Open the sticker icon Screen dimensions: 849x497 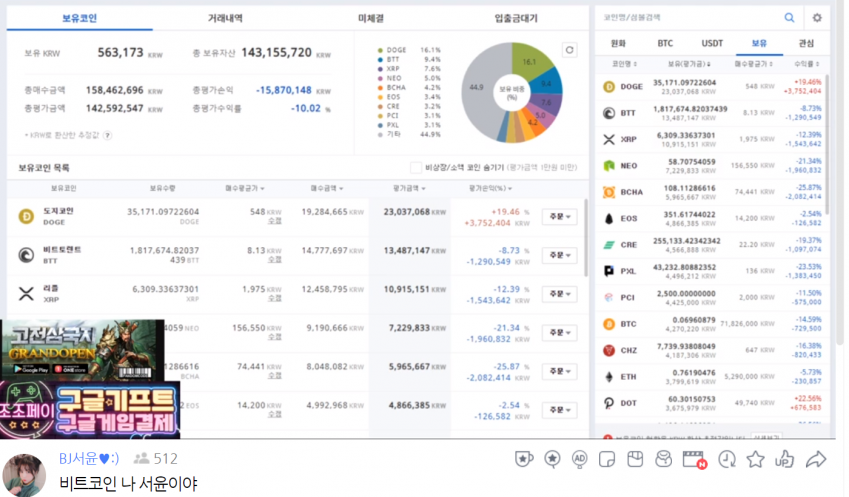tap(607, 460)
